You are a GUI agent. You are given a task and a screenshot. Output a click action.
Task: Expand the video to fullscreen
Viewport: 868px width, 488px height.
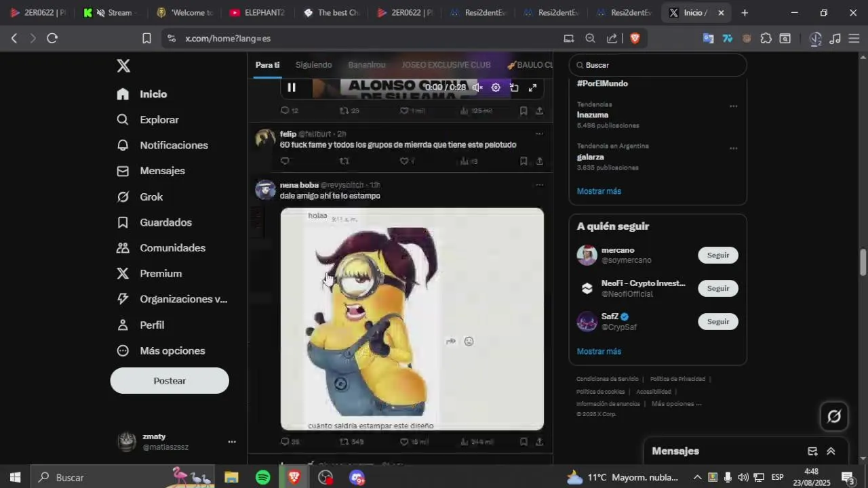coord(533,87)
